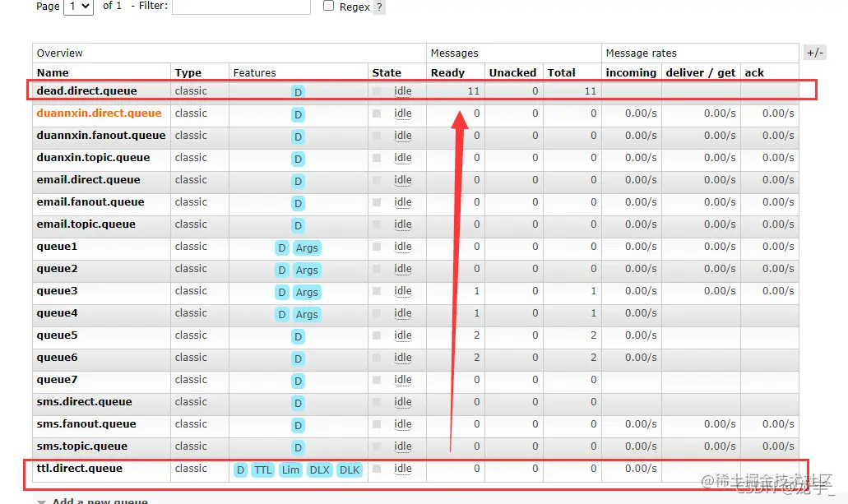The width and height of the screenshot is (848, 504).
Task: Open queue6 details
Action: [x=57, y=357]
